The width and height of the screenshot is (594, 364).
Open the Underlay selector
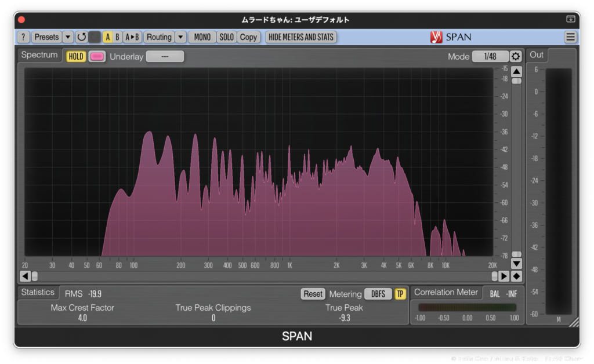tap(165, 56)
